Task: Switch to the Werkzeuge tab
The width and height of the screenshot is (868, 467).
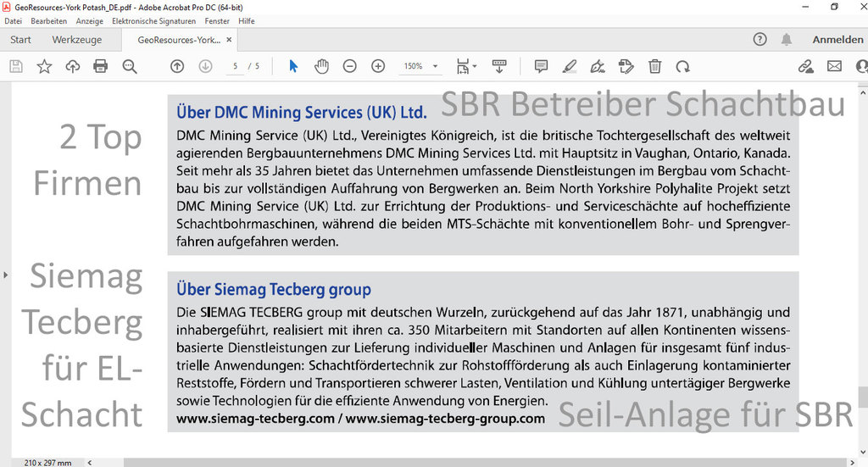Action: pyautogui.click(x=76, y=40)
